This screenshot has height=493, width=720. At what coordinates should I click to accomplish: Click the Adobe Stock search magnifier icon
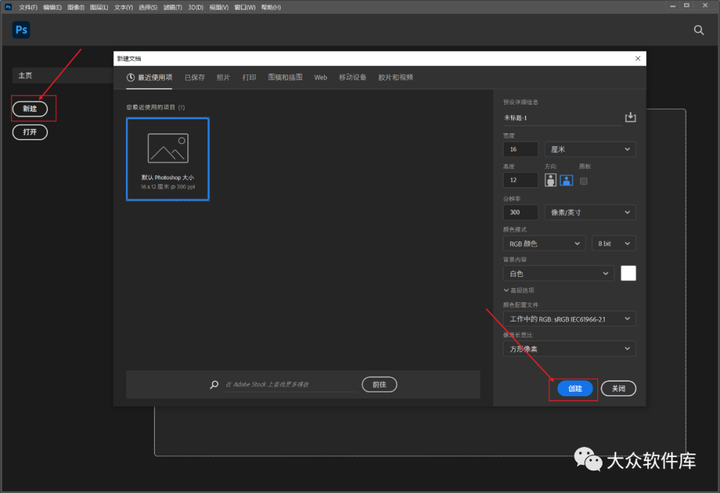click(x=214, y=385)
